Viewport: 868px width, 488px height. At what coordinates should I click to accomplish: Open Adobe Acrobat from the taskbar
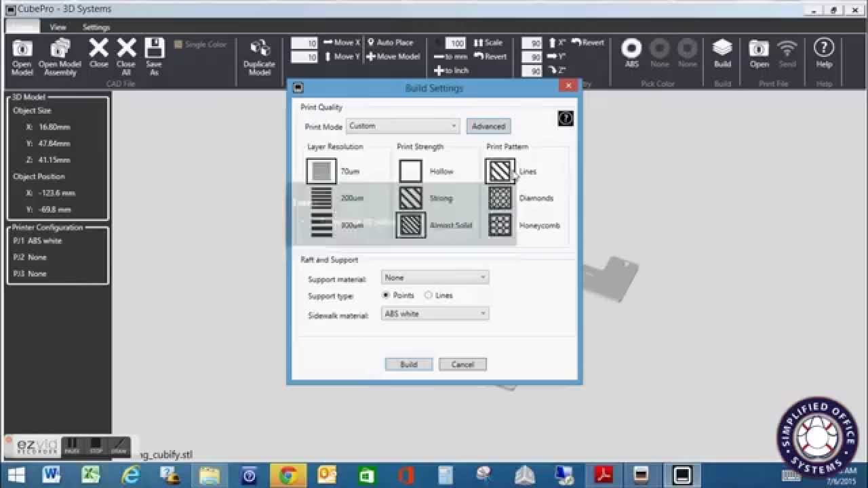click(x=604, y=475)
